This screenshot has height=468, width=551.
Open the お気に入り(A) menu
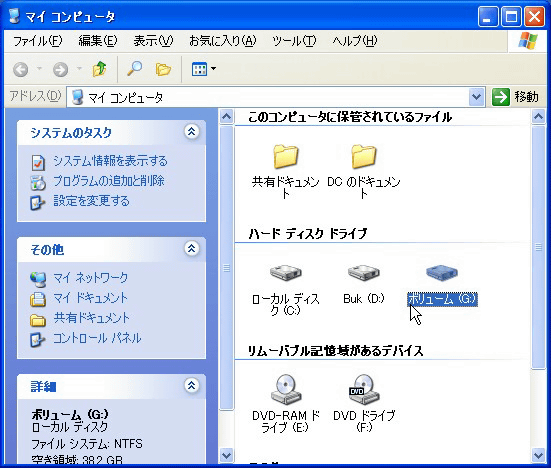(x=223, y=41)
